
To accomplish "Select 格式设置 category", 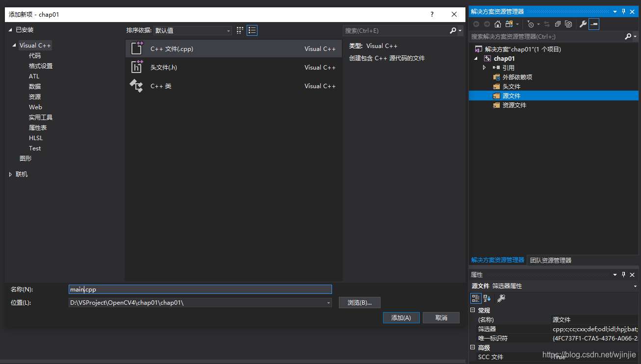I will tap(41, 66).
